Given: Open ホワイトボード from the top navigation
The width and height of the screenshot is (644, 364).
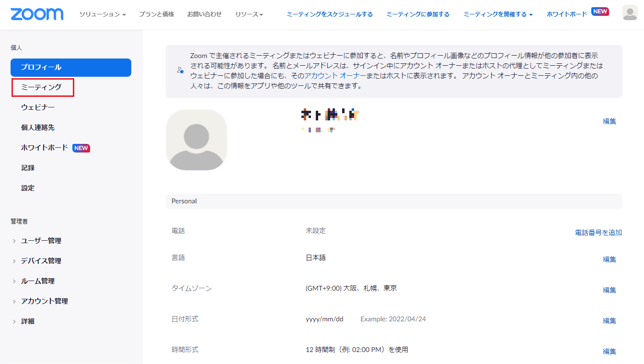Looking at the screenshot, I should point(571,14).
